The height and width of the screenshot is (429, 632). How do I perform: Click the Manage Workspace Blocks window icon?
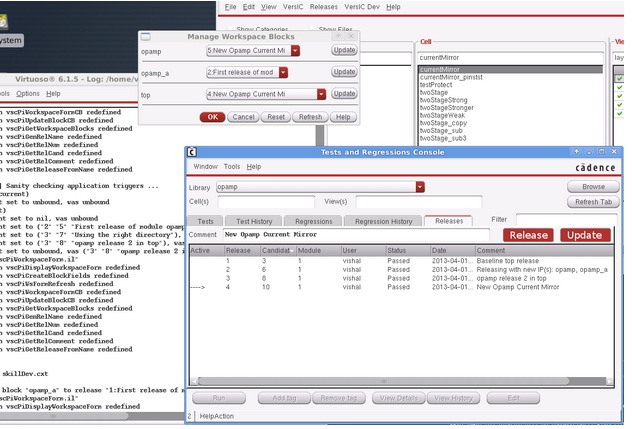(147, 37)
